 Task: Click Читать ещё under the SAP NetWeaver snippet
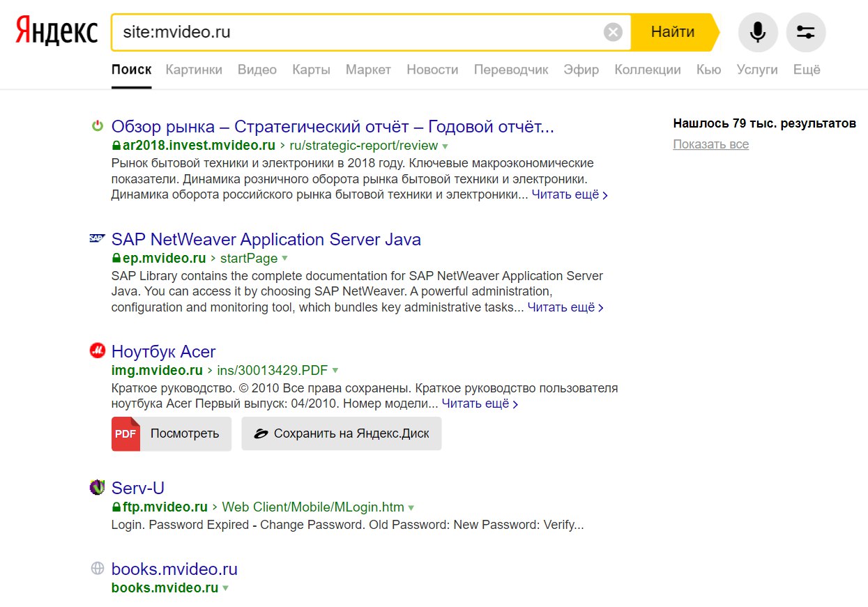[565, 307]
